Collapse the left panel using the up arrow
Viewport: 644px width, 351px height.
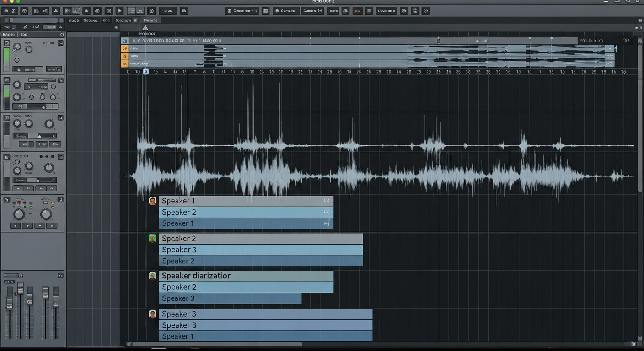60,27
